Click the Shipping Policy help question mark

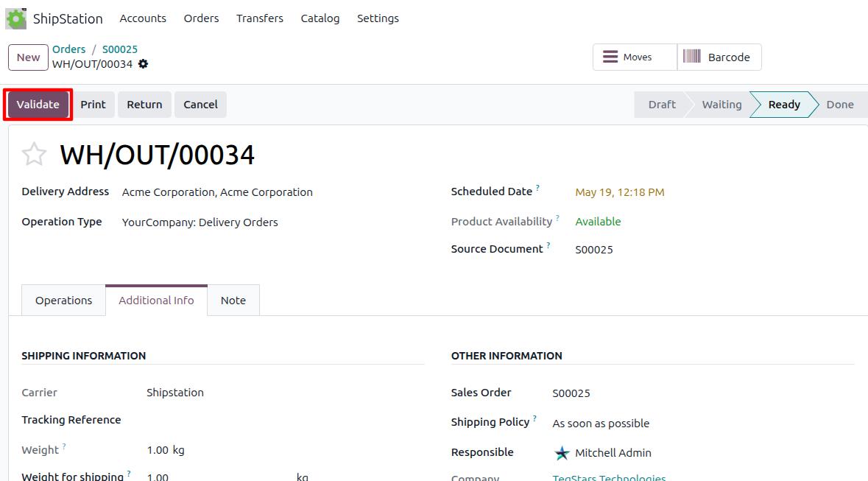click(x=534, y=418)
